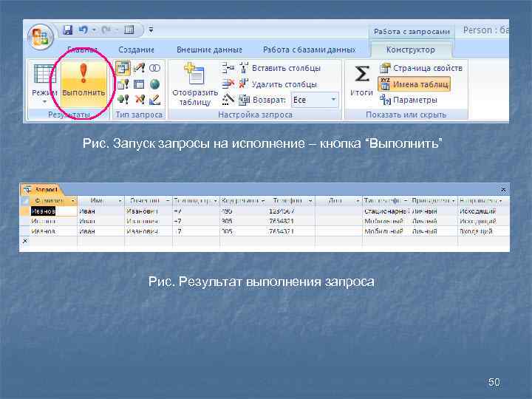532x399 pixels.
Task: Expand the Режим dropdown arrow
Action: [x=44, y=102]
